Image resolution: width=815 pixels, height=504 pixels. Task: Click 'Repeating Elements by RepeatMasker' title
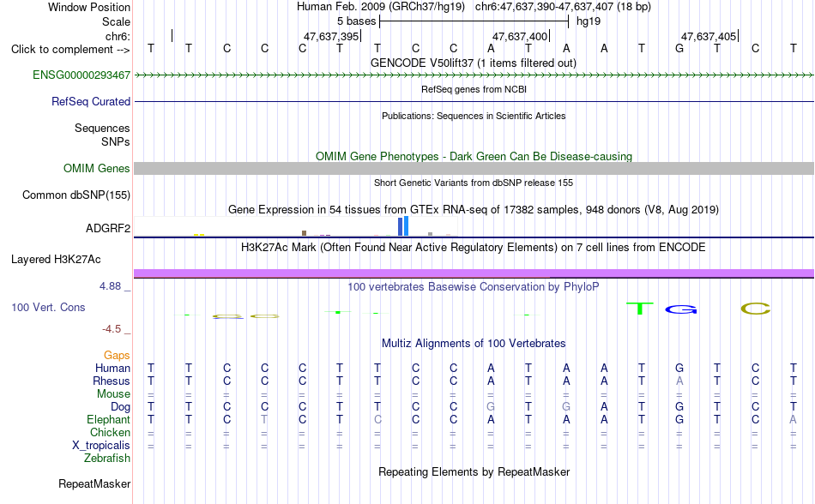(474, 471)
